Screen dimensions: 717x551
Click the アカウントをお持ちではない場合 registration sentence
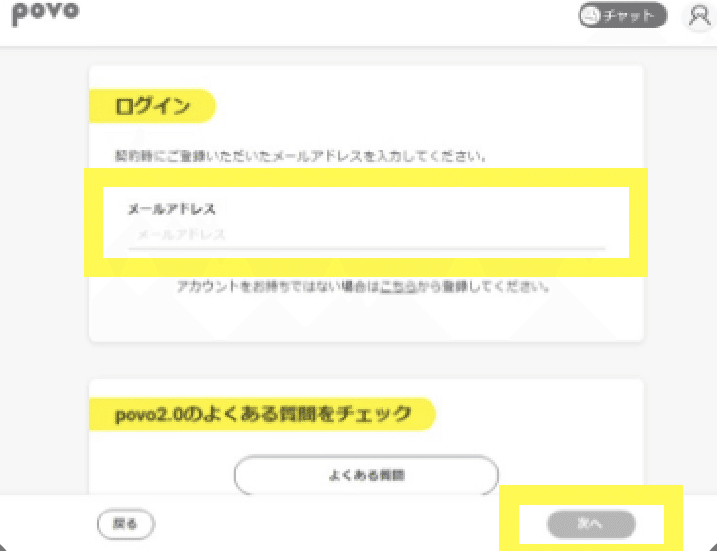coord(363,287)
